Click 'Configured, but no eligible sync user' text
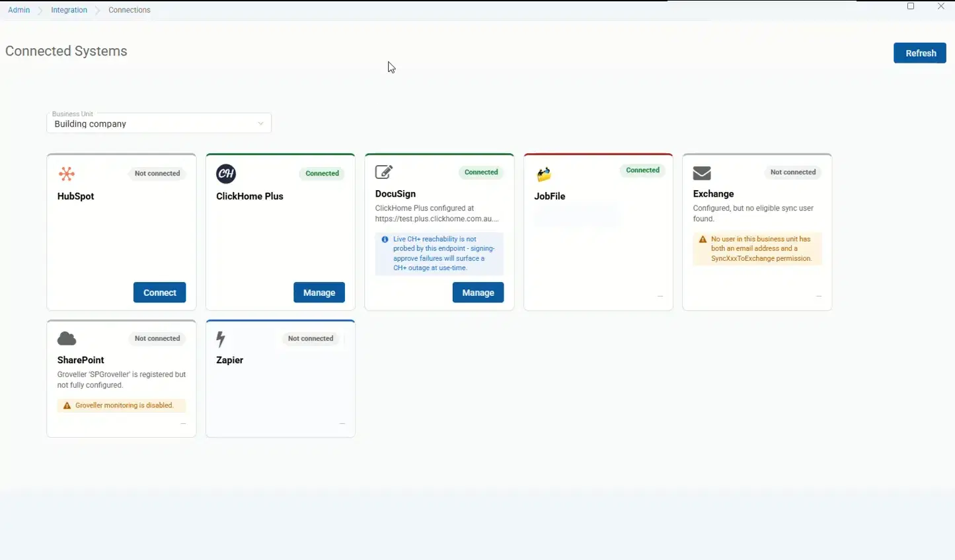 click(x=753, y=213)
